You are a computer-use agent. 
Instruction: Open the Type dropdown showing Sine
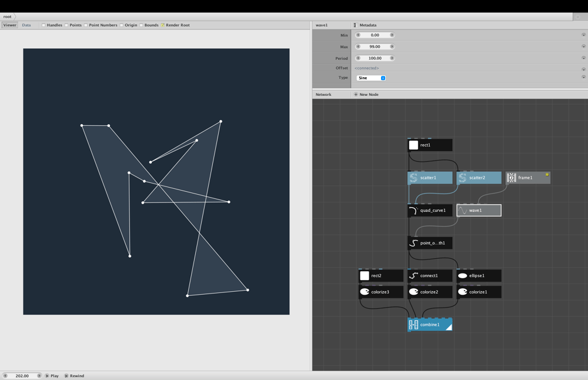[x=371, y=78]
